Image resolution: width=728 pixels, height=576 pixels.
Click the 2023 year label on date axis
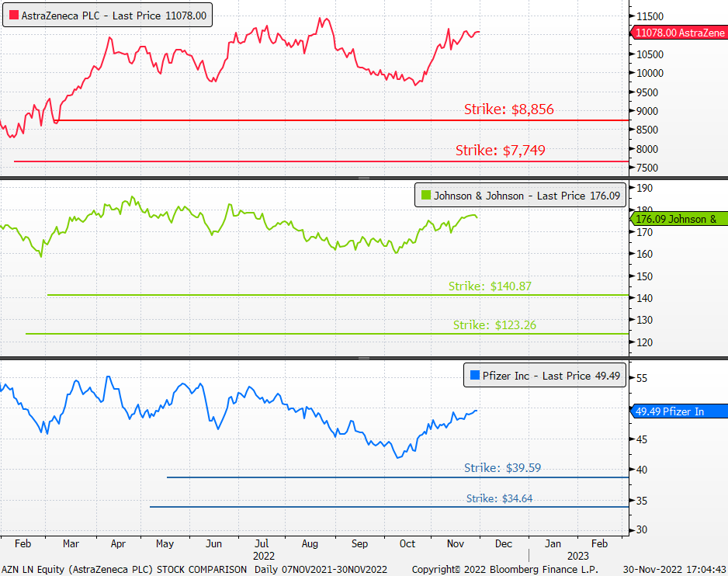pos(578,556)
